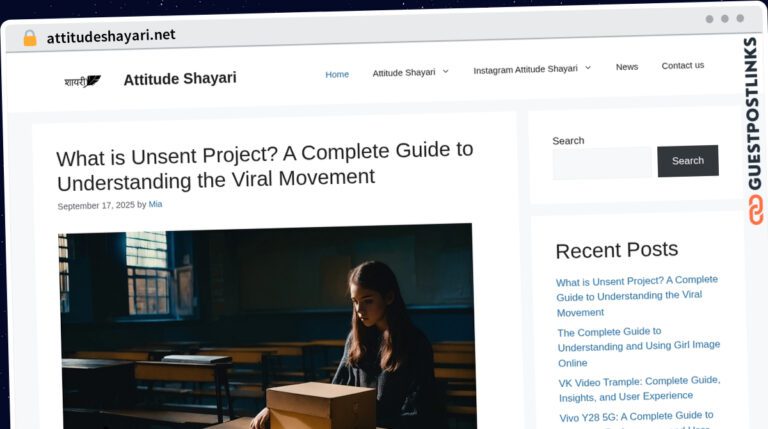Open author Mia's profile link

point(155,204)
